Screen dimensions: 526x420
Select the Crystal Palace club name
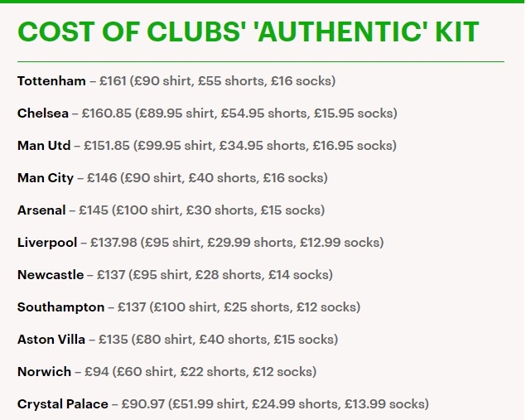pyautogui.click(x=62, y=404)
